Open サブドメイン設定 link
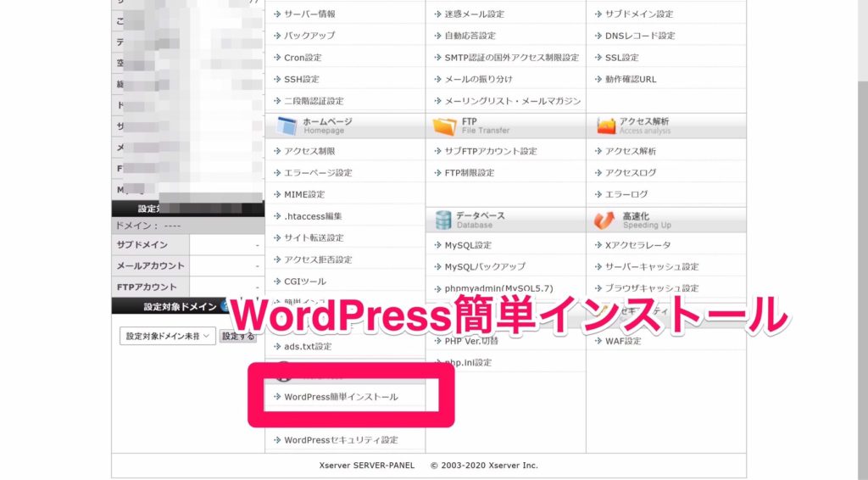 (x=639, y=14)
